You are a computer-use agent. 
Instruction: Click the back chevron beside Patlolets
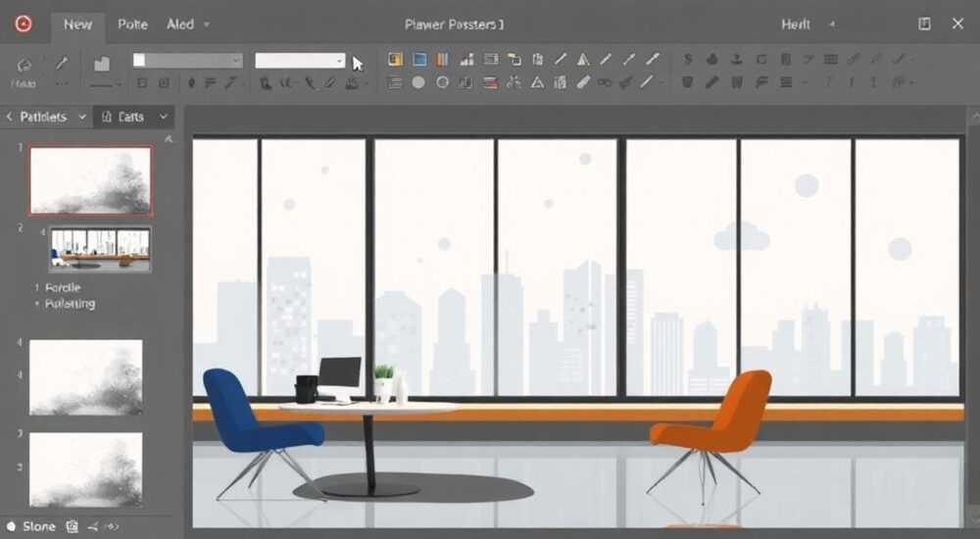[9, 117]
